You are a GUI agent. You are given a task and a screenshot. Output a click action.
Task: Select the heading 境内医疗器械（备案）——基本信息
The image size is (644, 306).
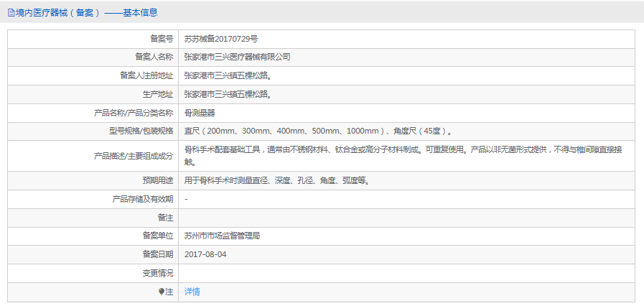click(x=86, y=13)
